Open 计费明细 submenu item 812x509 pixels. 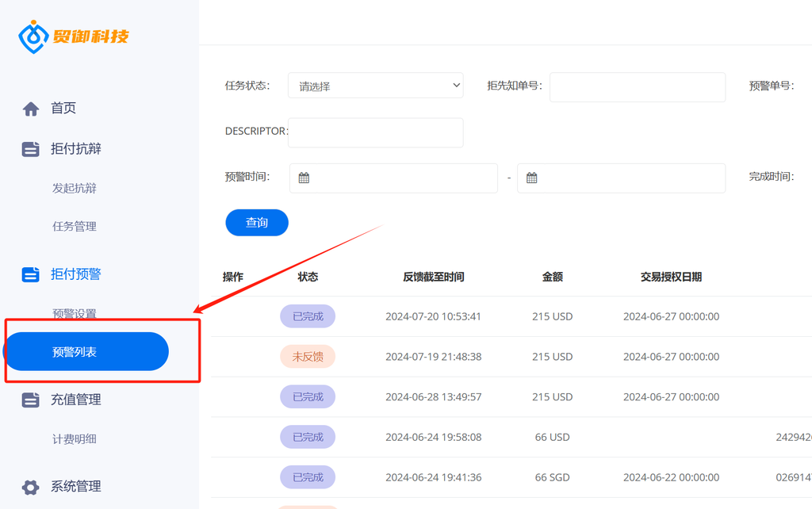click(74, 439)
